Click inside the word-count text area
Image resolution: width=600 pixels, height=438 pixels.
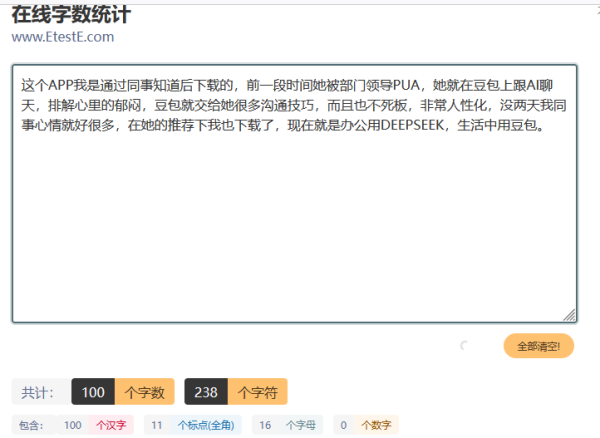pos(294,194)
